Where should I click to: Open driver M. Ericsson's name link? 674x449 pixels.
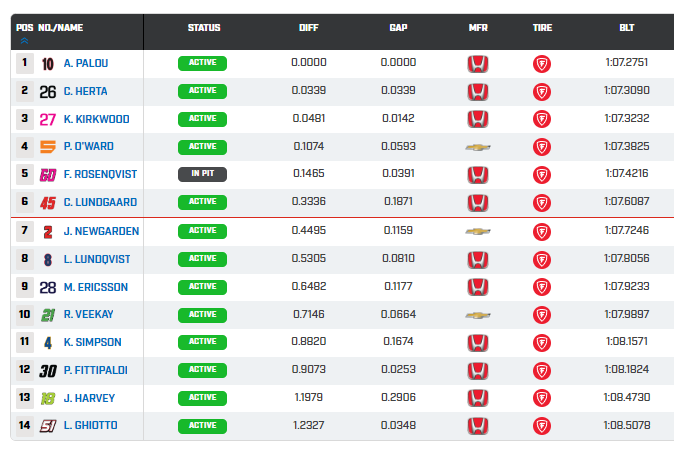click(95, 287)
